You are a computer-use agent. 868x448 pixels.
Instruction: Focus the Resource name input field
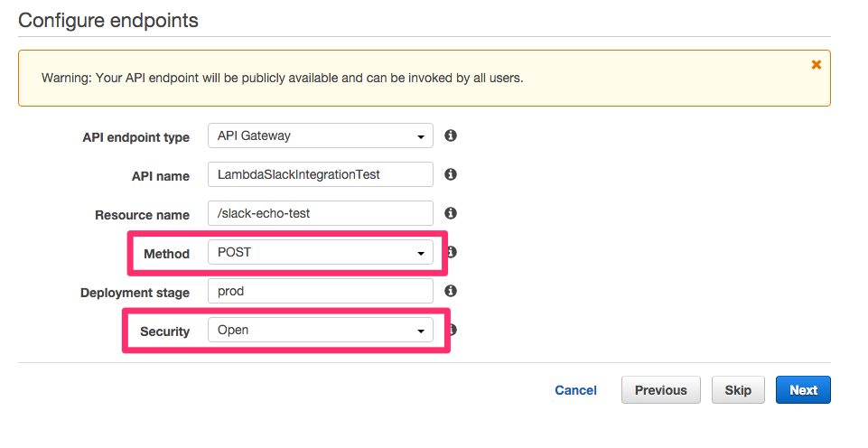click(320, 213)
